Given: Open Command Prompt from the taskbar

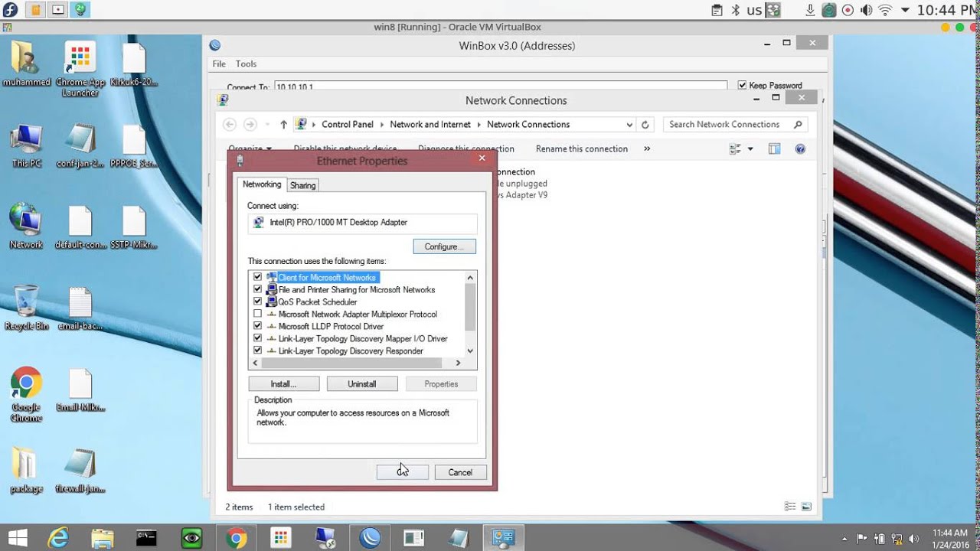Looking at the screenshot, I should point(146,538).
